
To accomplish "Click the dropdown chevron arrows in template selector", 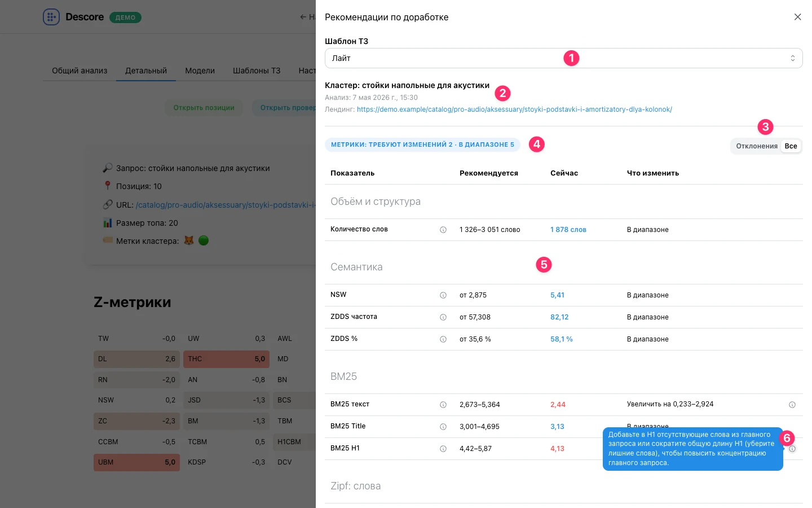I will point(792,58).
